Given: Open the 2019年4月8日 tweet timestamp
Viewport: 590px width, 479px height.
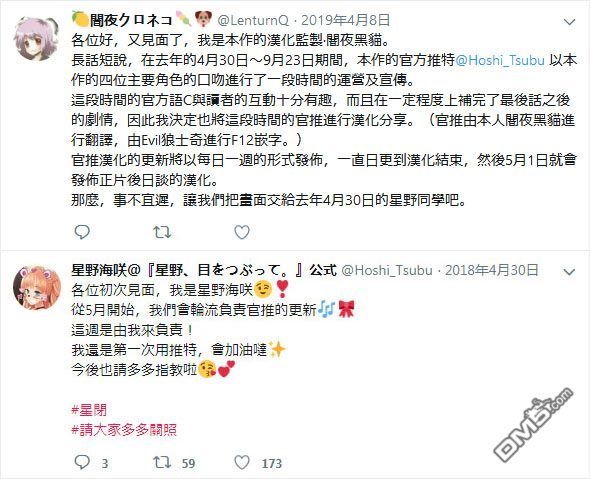Looking at the screenshot, I should tap(345, 20).
